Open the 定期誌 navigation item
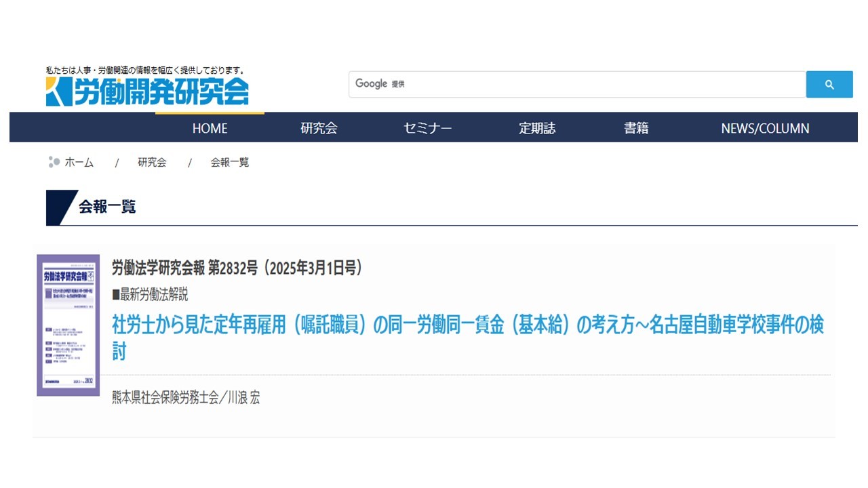 (537, 128)
